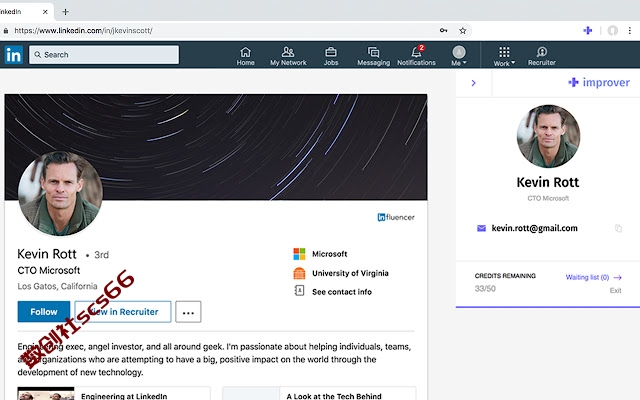This screenshot has width=640, height=400.
Task: Click the LinkedIn logo icon
Action: [13, 55]
